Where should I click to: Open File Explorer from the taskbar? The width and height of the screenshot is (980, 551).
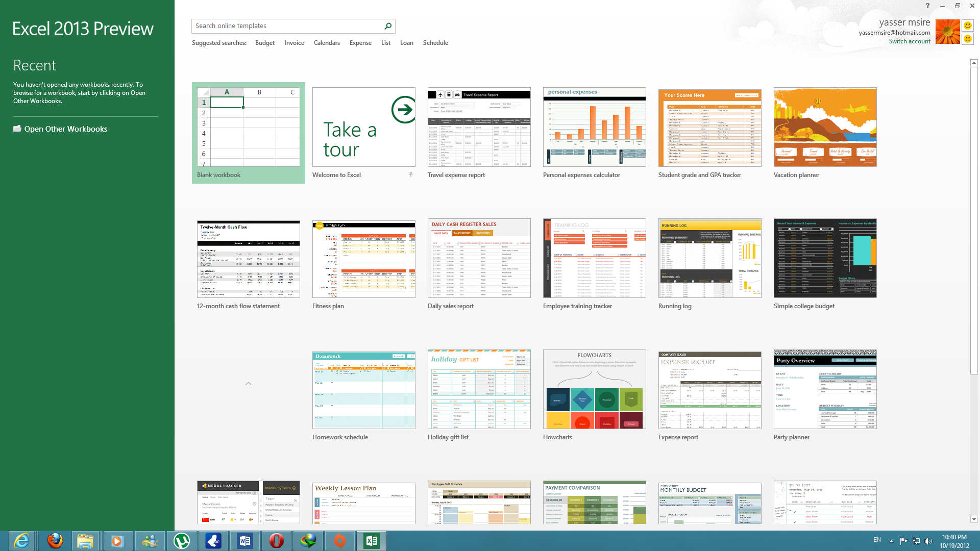coord(85,541)
